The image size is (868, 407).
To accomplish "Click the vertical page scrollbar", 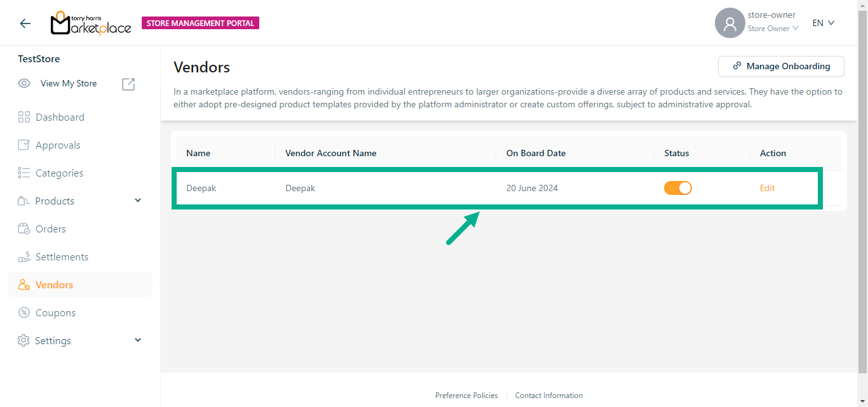I will pyautogui.click(x=862, y=190).
